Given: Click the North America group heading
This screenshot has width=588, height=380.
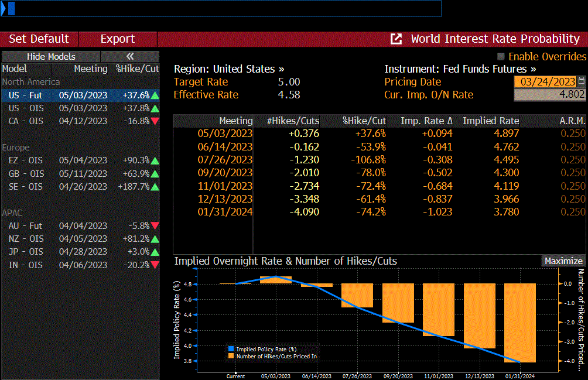Looking at the screenshot, I should (x=31, y=82).
